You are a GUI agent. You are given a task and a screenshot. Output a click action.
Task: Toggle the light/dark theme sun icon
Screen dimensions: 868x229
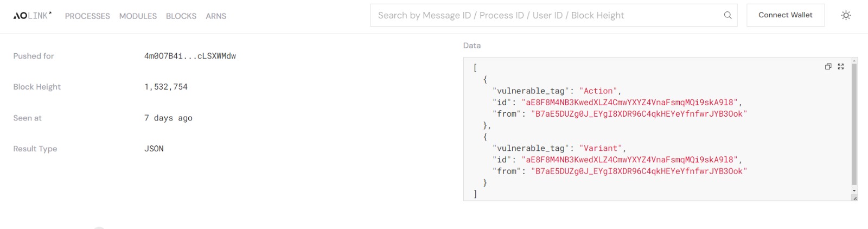click(846, 15)
